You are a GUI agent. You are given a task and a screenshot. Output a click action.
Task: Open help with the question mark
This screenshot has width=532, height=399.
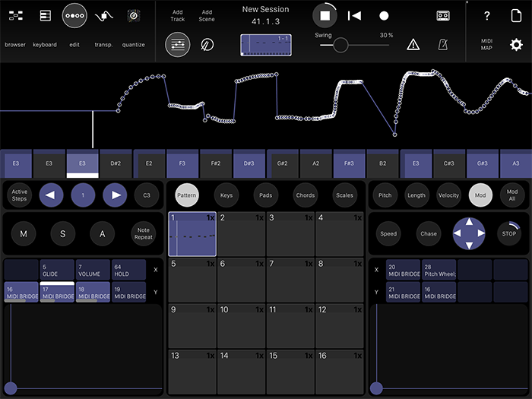point(486,16)
